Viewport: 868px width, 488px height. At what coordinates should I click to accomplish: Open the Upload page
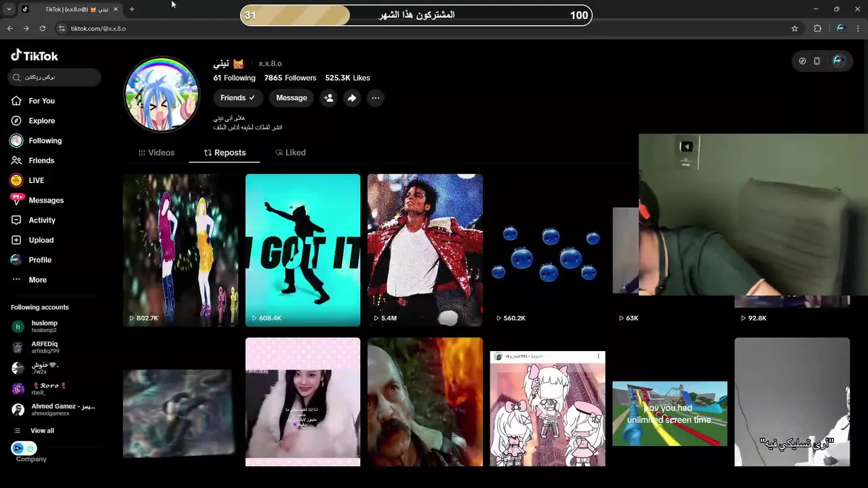click(x=41, y=240)
